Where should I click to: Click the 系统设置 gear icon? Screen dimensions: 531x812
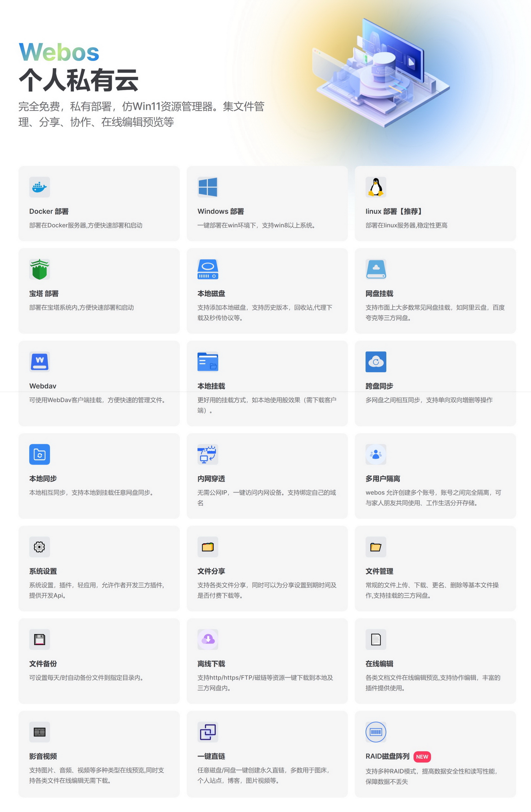[x=39, y=547]
